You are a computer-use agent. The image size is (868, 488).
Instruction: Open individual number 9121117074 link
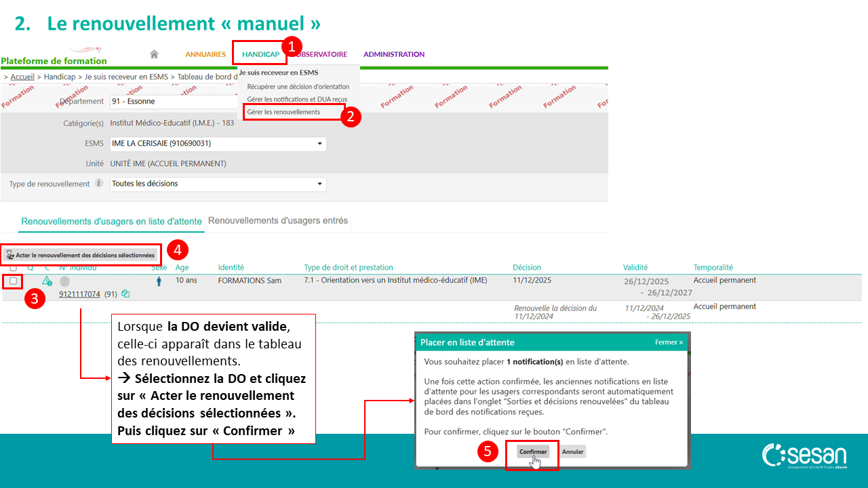79,294
